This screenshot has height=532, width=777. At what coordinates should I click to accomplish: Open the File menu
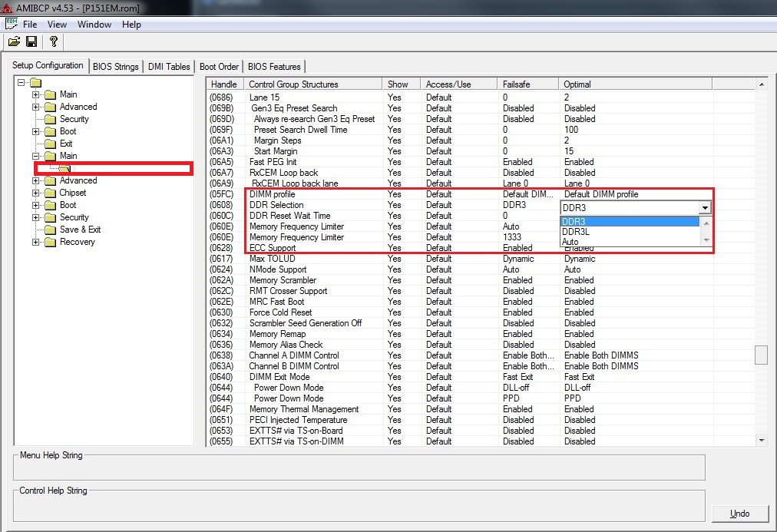pyautogui.click(x=30, y=25)
